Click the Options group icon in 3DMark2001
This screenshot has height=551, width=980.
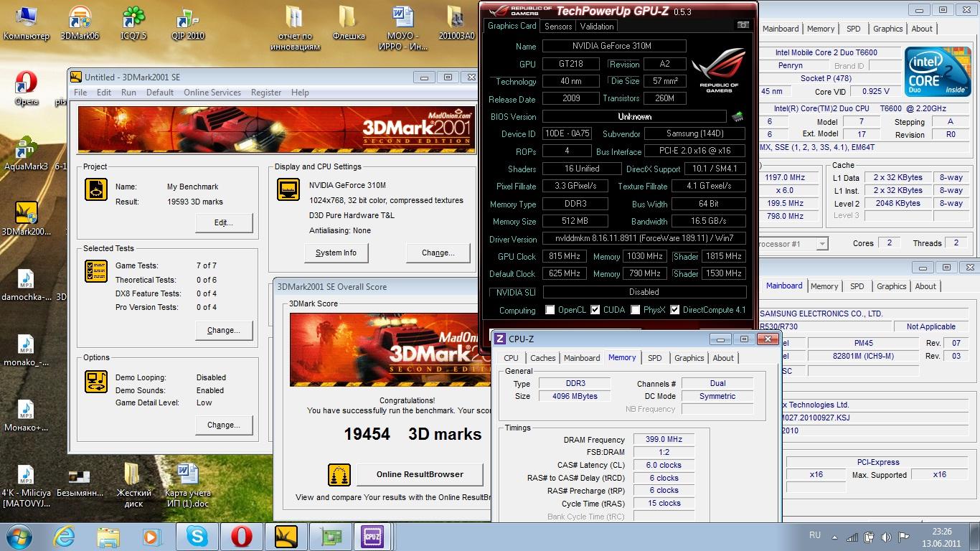pos(96,381)
